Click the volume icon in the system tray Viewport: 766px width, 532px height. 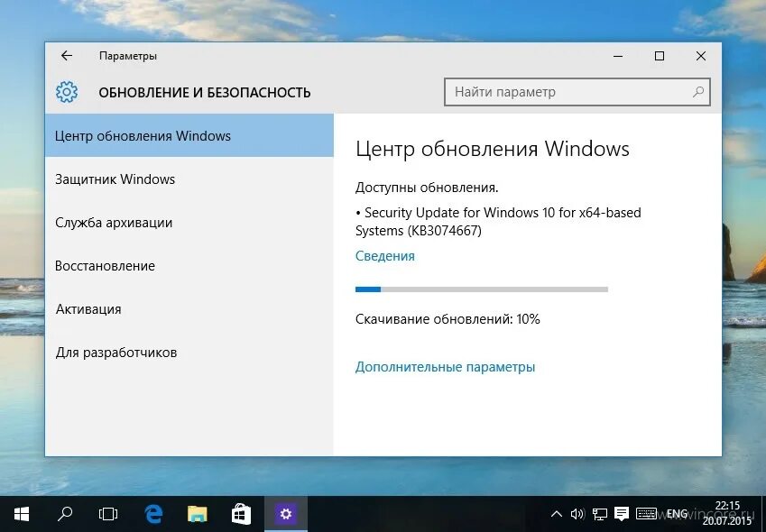[x=577, y=513]
